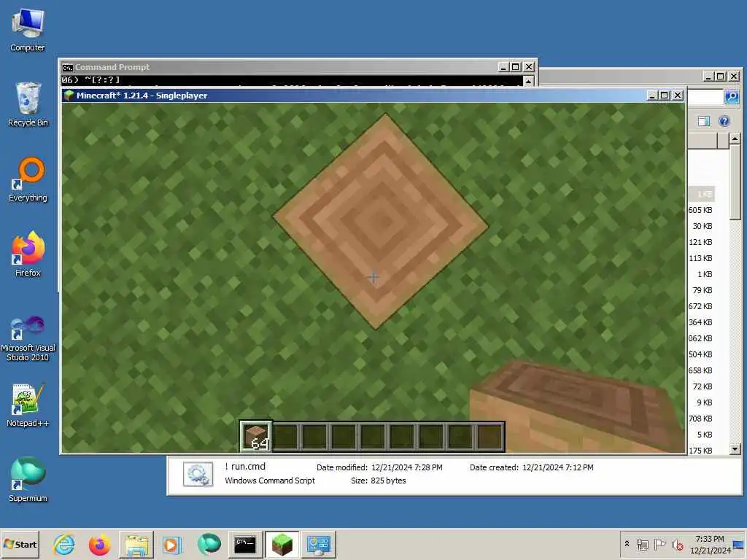Screen dimensions: 747x560
Task: Click the muted volume tray icon
Action: pos(677,544)
